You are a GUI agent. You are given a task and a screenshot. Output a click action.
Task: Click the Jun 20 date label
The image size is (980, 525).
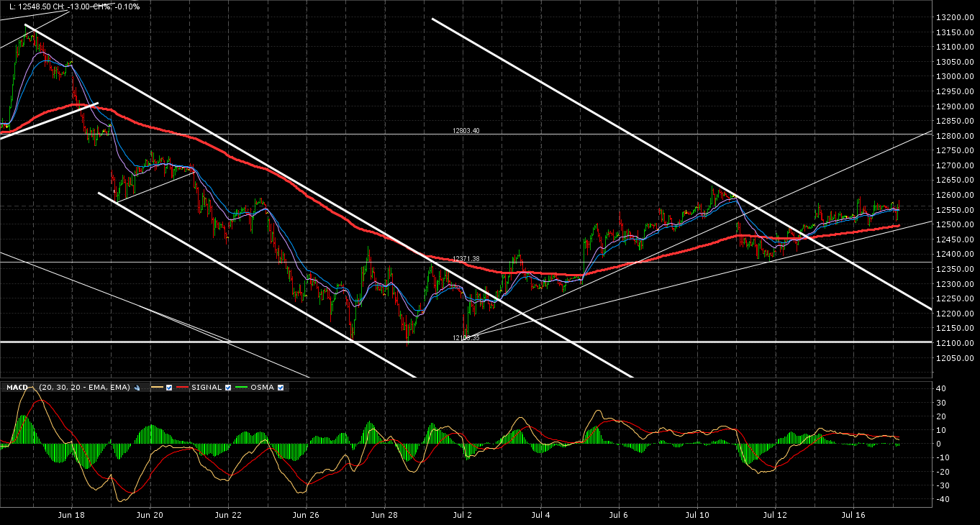tap(150, 515)
